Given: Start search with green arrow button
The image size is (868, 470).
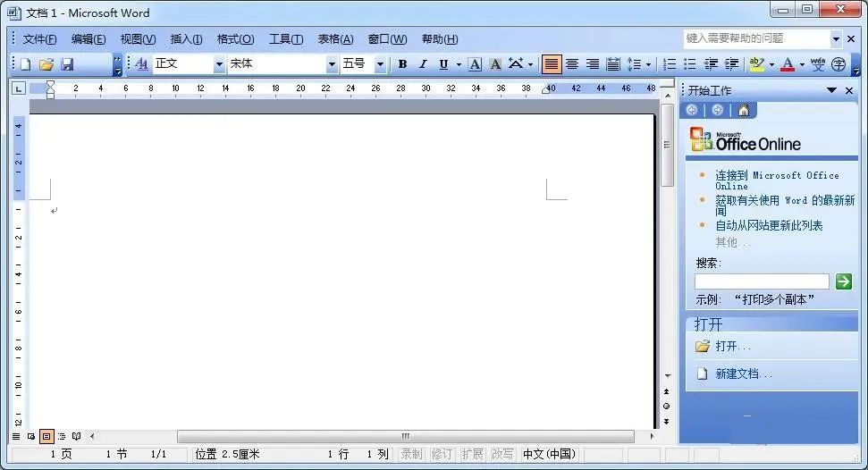Looking at the screenshot, I should click(844, 281).
